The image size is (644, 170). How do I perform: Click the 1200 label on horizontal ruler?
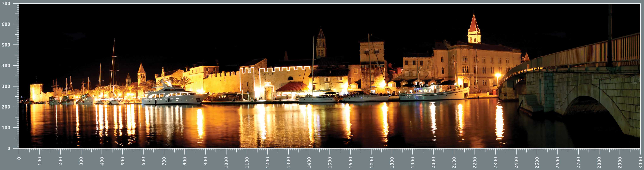point(267,163)
